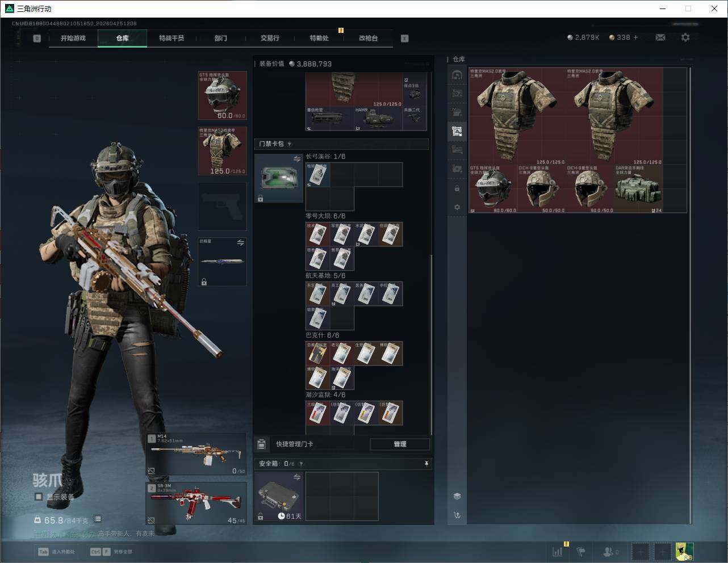Click the stack layers icon in warehouse sidebar
The width and height of the screenshot is (728, 563).
pyautogui.click(x=457, y=496)
